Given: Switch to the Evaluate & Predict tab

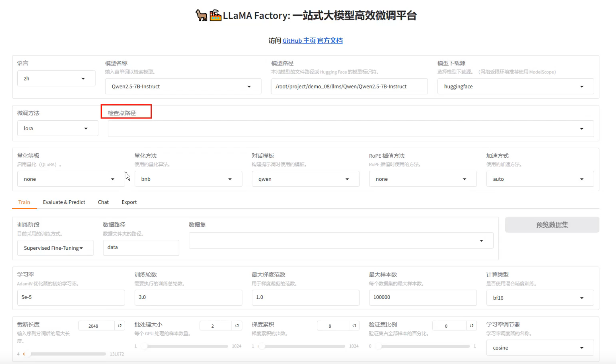Looking at the screenshot, I should (x=64, y=202).
